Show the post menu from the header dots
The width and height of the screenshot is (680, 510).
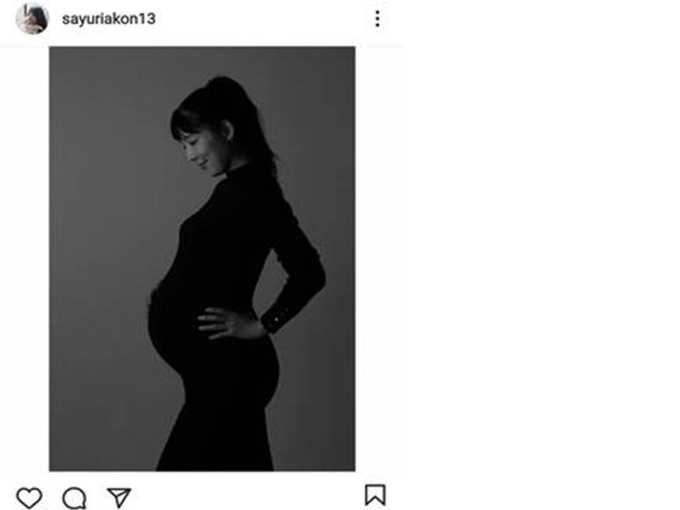click(377, 19)
